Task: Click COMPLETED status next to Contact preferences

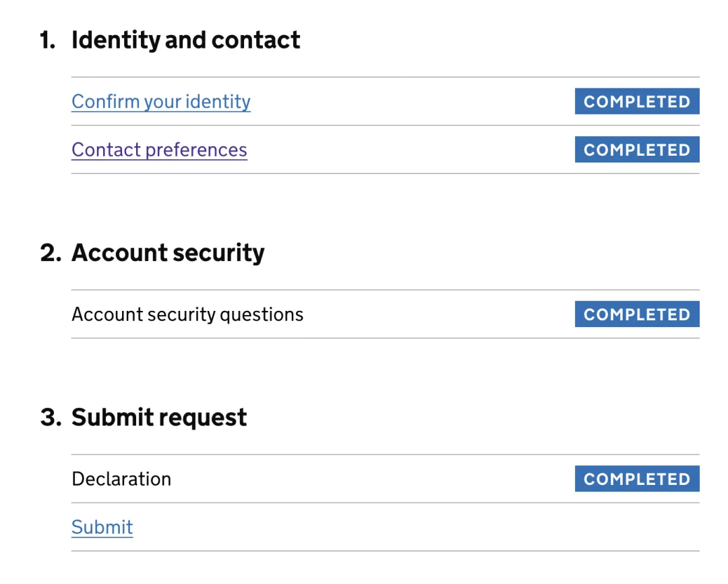Action: (636, 150)
